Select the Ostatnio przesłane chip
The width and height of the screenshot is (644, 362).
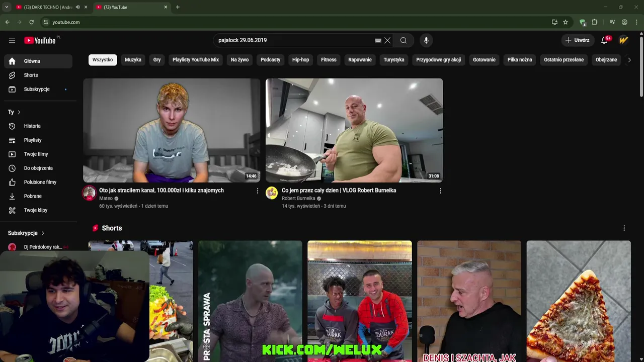(563, 60)
